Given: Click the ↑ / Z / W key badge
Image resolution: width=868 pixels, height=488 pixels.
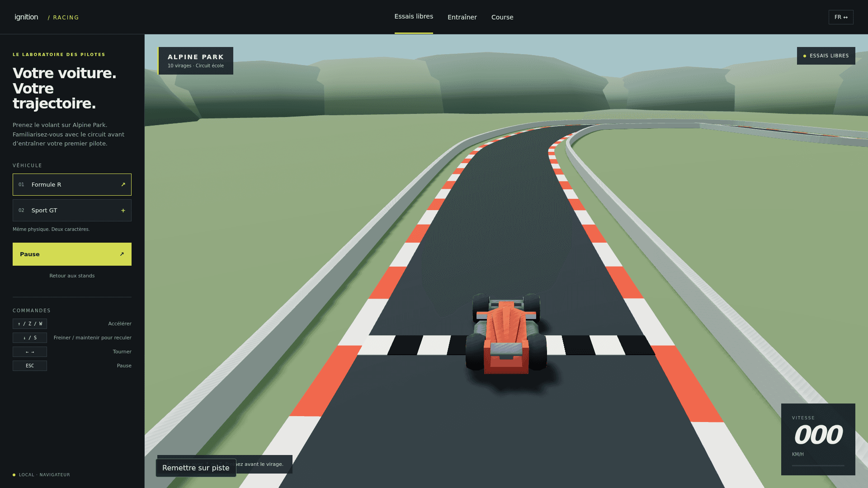Looking at the screenshot, I should coord(30,324).
